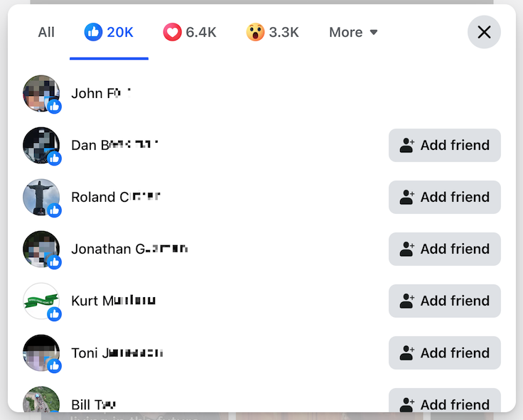Close the reactions dialog
Image resolution: width=523 pixels, height=420 pixels.
[484, 32]
